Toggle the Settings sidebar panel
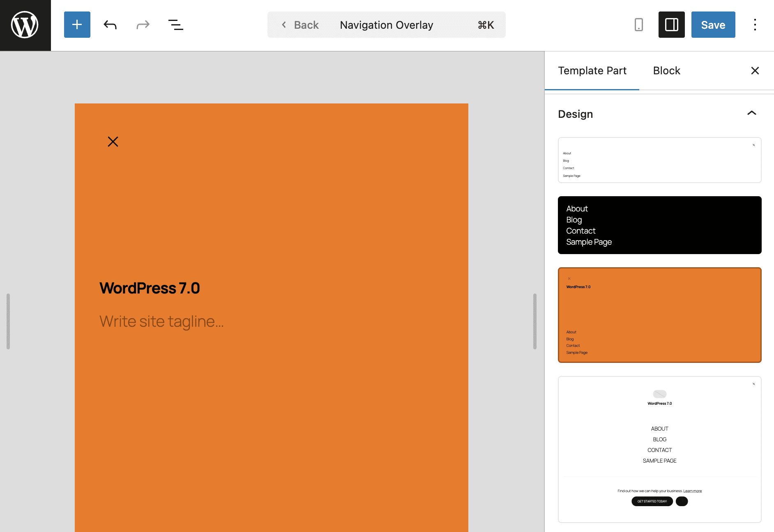774x532 pixels. [x=671, y=25]
